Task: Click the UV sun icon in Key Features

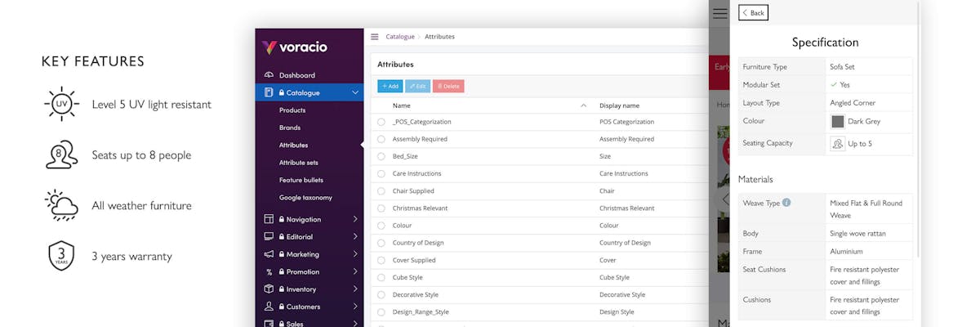Action: tap(61, 105)
